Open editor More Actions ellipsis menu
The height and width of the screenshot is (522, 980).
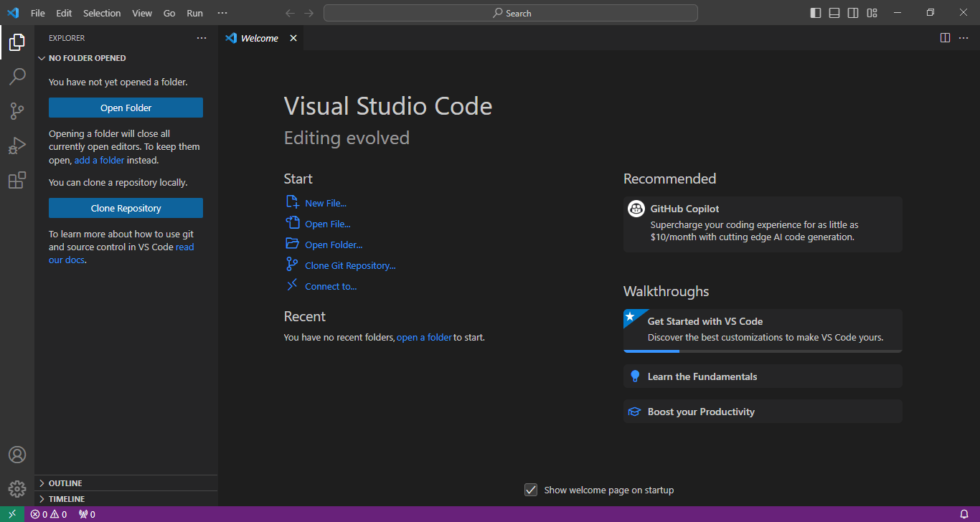[963, 38]
